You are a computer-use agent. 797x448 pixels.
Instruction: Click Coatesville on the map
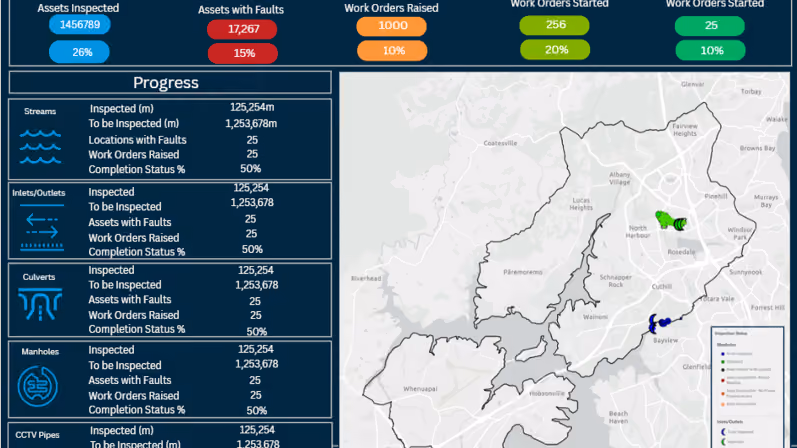tap(500, 143)
